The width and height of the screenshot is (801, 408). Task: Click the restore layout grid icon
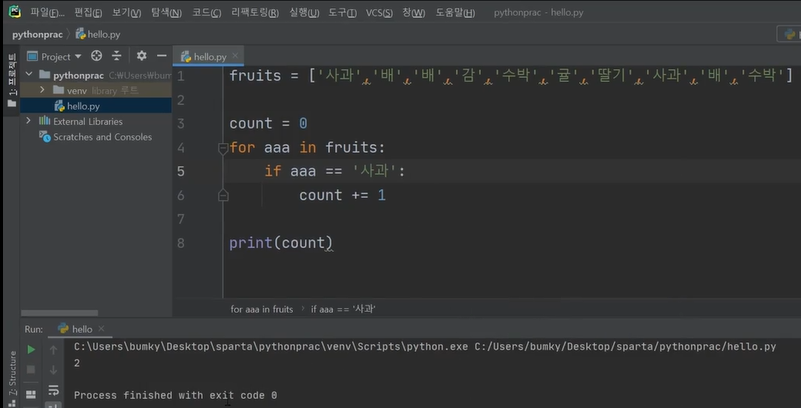tap(31, 394)
